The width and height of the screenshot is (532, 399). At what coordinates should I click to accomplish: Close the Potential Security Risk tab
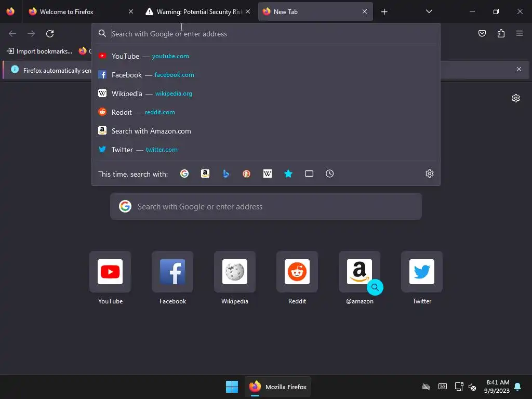[x=248, y=11]
